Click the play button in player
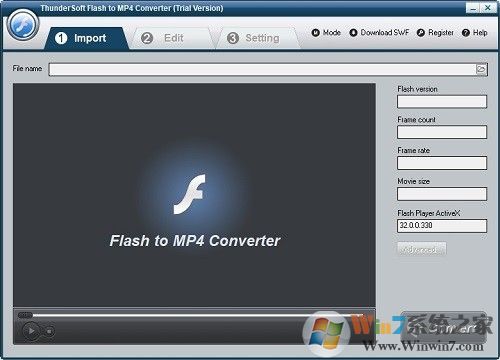This screenshot has height=360, width=500. click(31, 331)
